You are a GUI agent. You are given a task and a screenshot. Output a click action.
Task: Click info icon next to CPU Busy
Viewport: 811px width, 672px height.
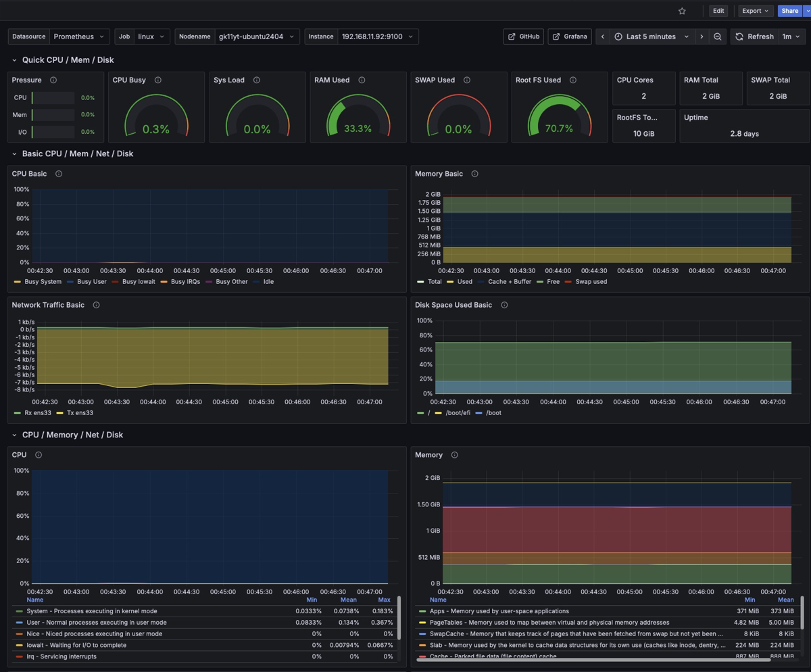tap(158, 80)
